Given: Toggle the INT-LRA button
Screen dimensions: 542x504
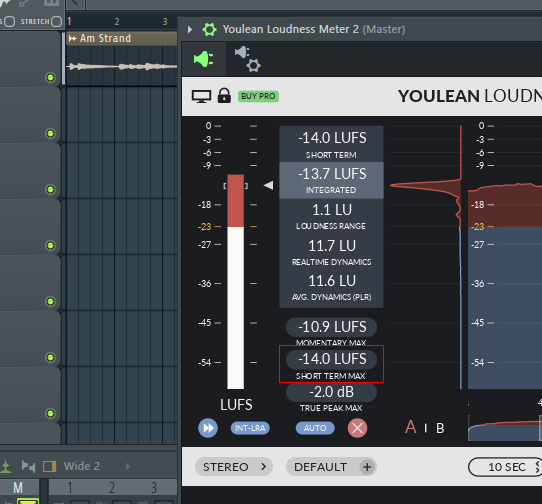Looking at the screenshot, I should 250,428.
